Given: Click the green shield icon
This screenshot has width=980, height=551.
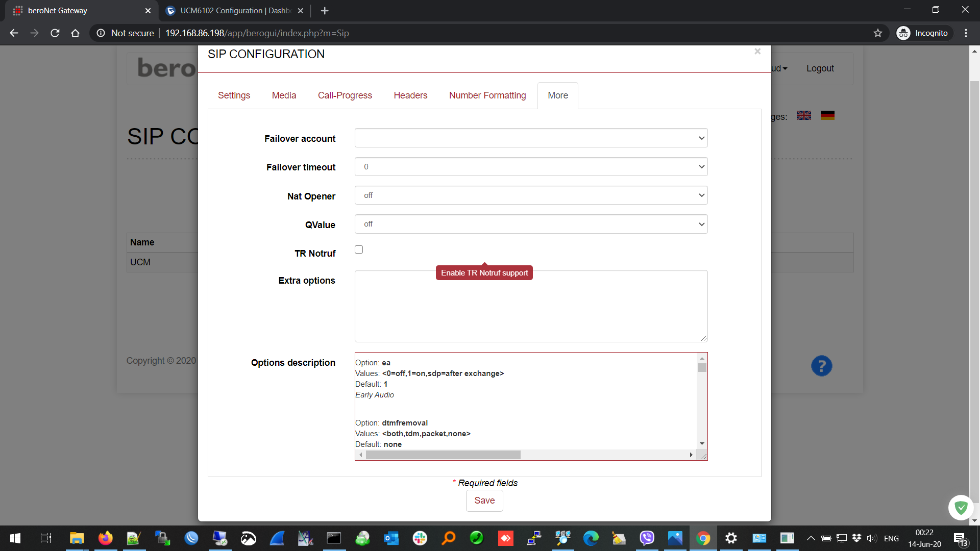Looking at the screenshot, I should point(961,507).
